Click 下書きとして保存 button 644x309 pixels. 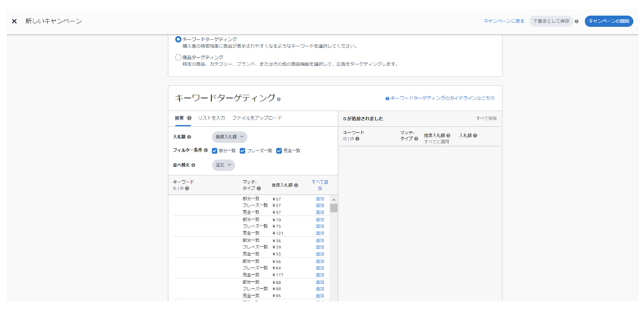click(551, 22)
